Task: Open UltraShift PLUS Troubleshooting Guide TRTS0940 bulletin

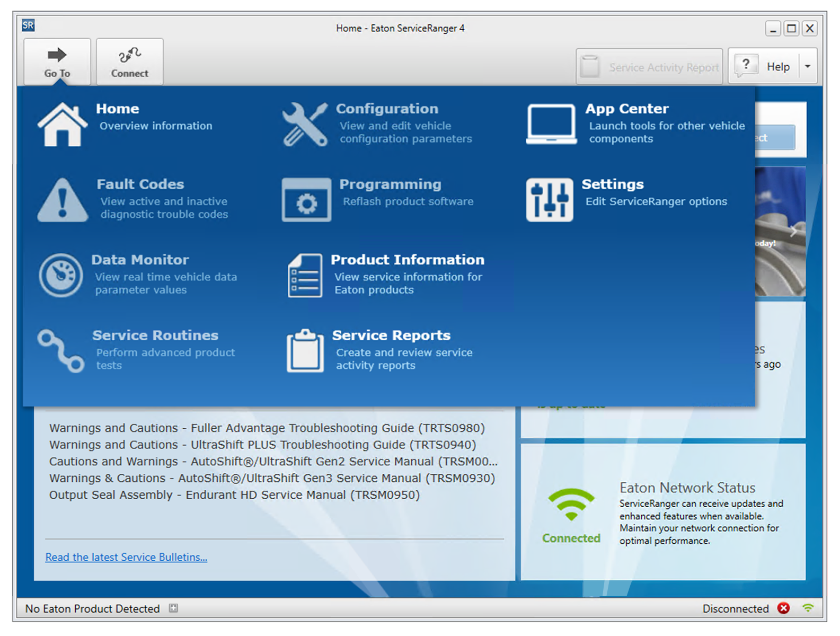Action: pyautogui.click(x=263, y=445)
